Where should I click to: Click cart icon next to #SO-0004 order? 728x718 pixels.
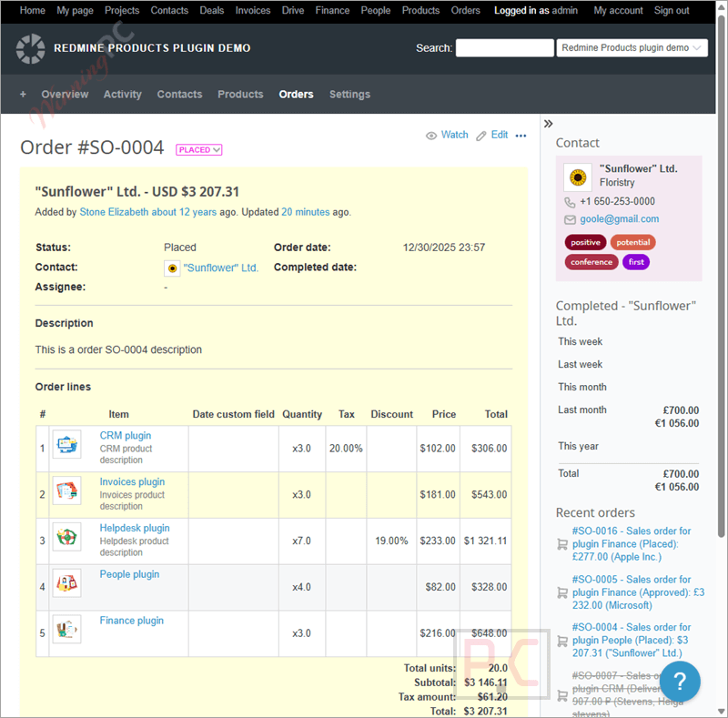pyautogui.click(x=562, y=642)
